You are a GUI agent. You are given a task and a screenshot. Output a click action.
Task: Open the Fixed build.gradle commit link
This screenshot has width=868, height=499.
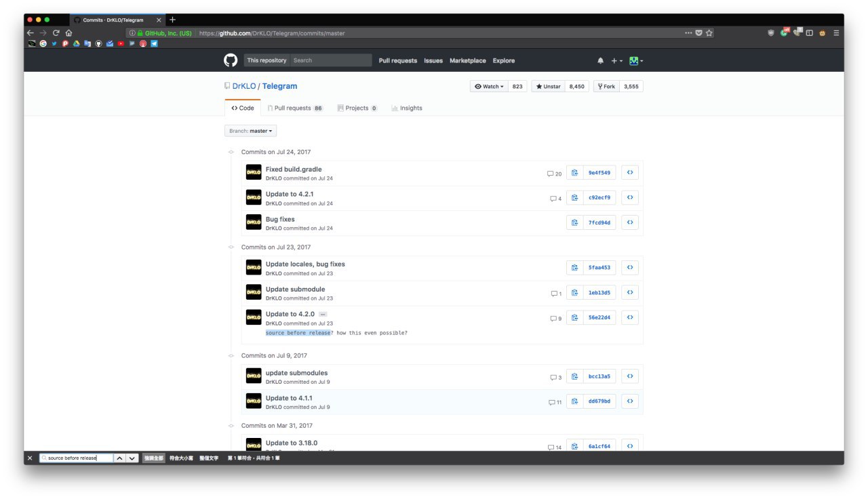click(294, 169)
